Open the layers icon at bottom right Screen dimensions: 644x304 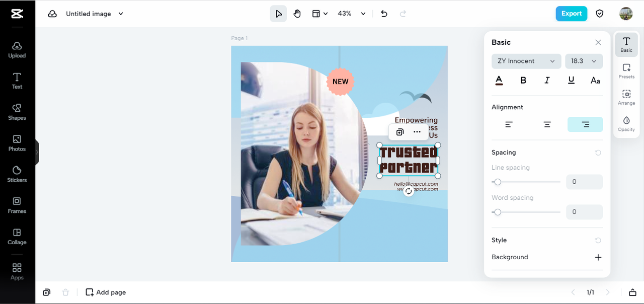pos(632,292)
